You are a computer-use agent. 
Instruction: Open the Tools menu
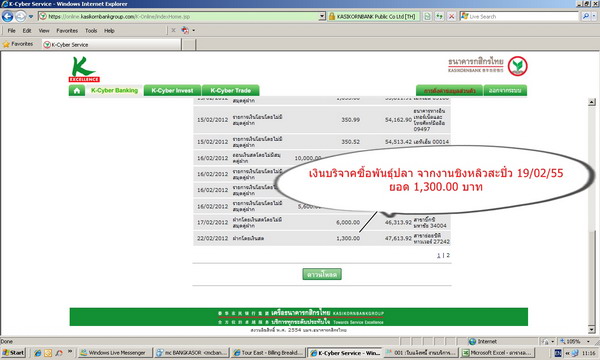91,31
